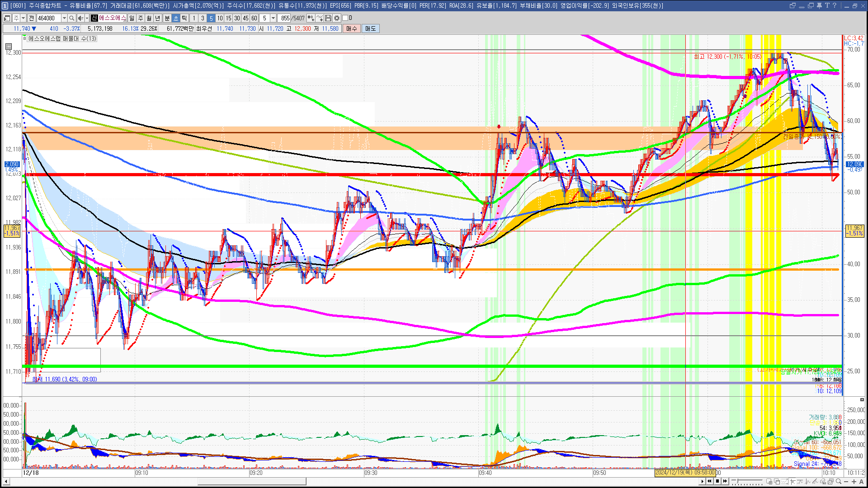Select the 틱 (tick) chart period toggle
The height and width of the screenshot is (488, 868).
point(184,18)
